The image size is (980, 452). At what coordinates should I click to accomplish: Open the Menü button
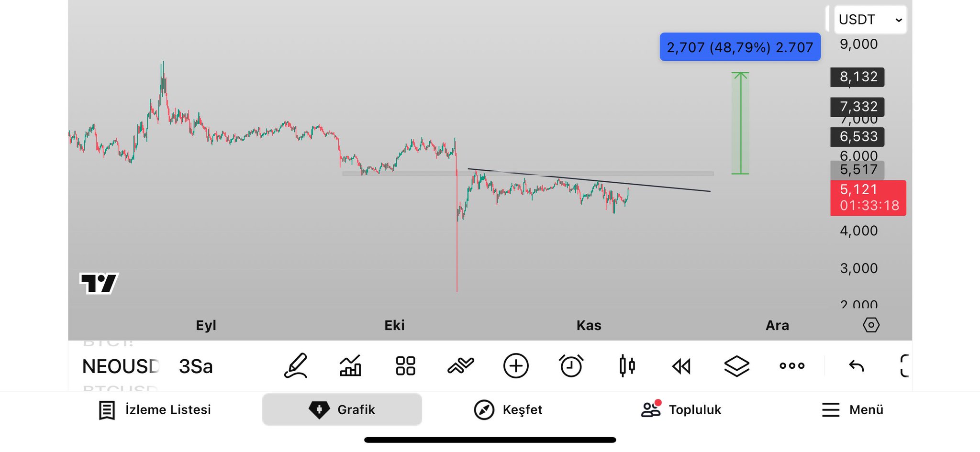point(852,410)
